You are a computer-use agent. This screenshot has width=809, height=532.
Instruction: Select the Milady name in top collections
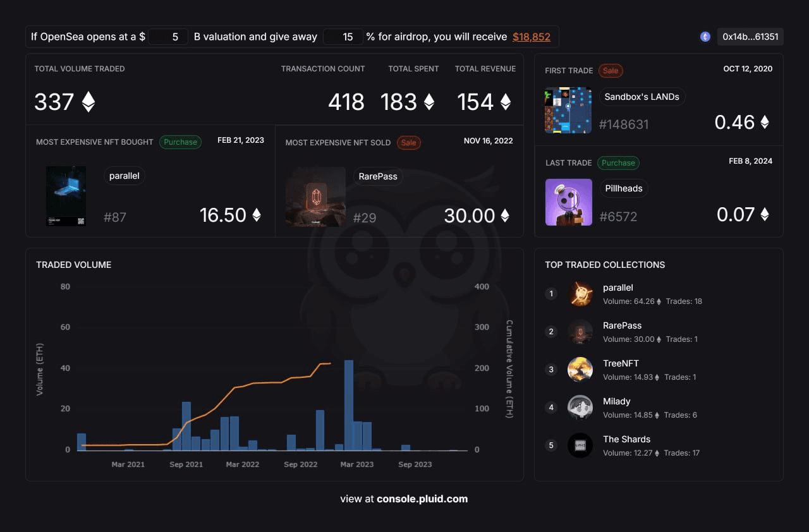pos(617,401)
